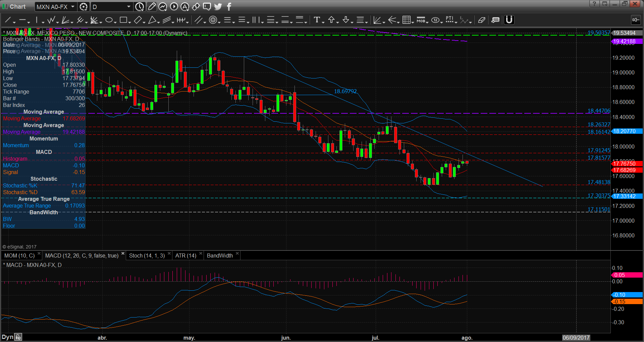This screenshot has height=342, width=644.
Task: Click the 17.76750 red last price label
Action: [627, 164]
